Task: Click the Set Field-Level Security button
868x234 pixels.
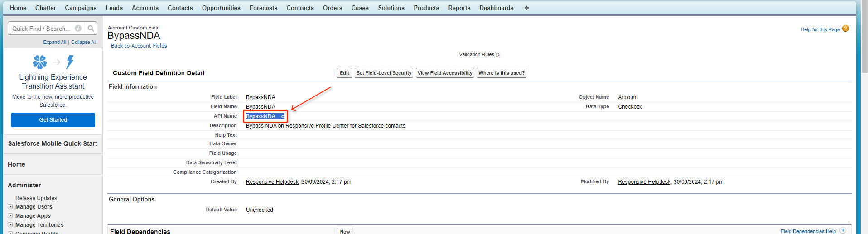Action: click(384, 73)
